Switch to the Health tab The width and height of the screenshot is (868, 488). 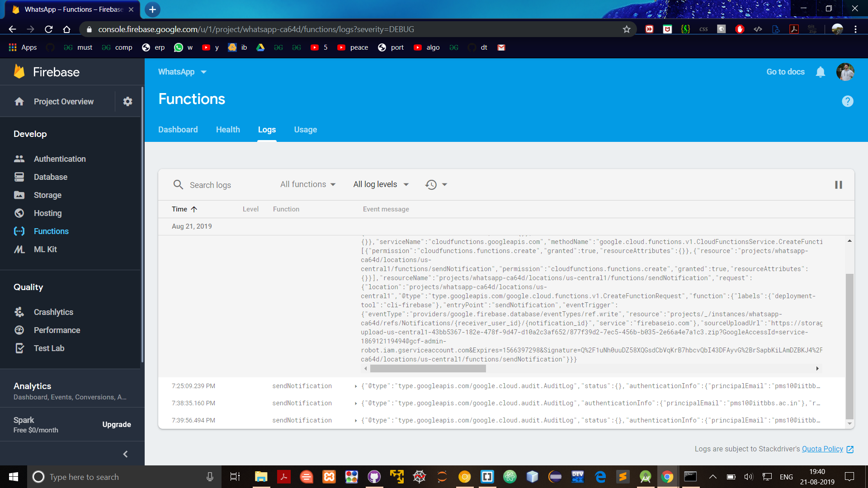point(228,130)
